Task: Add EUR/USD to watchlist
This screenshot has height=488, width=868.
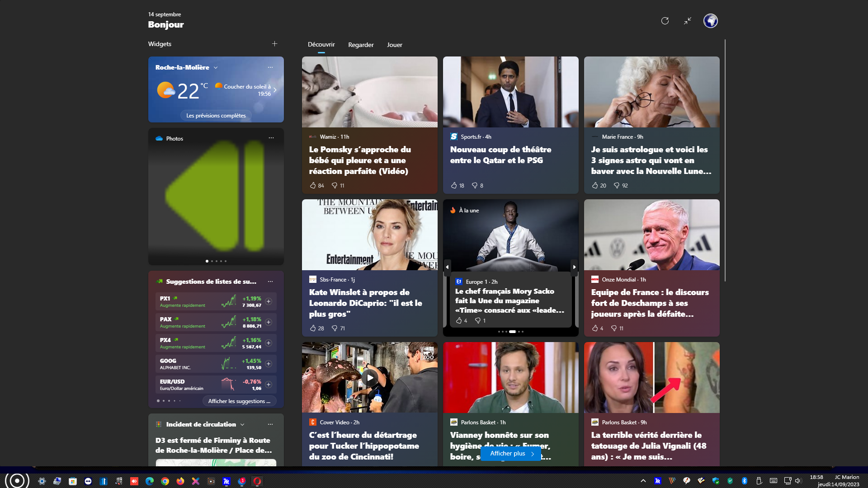Action: [269, 385]
